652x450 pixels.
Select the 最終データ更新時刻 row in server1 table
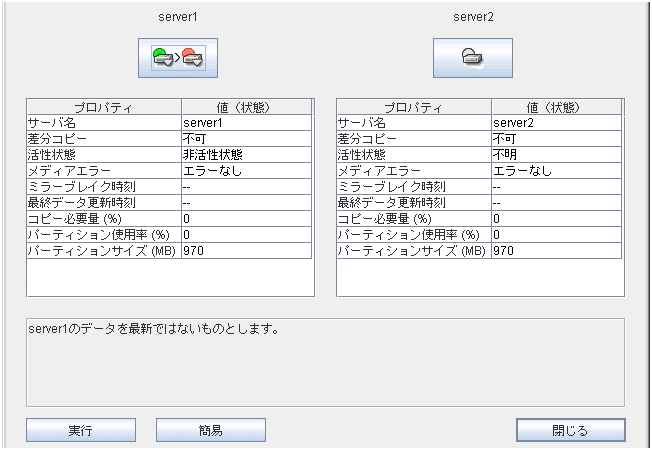coord(103,202)
